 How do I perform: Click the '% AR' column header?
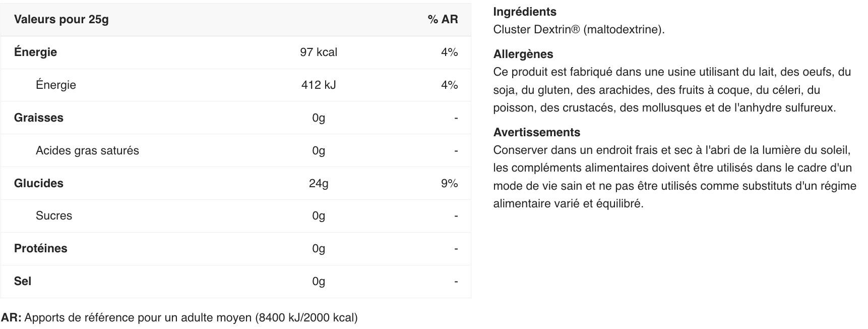(443, 20)
